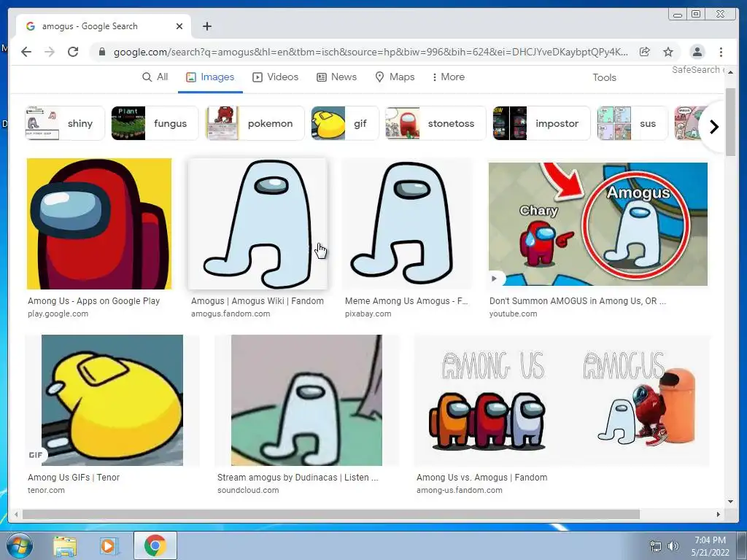Open the Amogus Wiki Fandom image
Screen dimensions: 747x560
coord(258,224)
